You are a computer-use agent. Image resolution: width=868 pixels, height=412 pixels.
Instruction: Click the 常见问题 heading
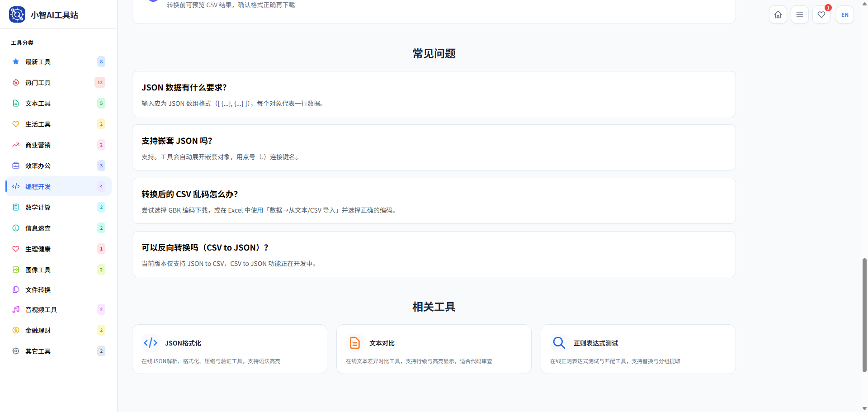pyautogui.click(x=434, y=53)
